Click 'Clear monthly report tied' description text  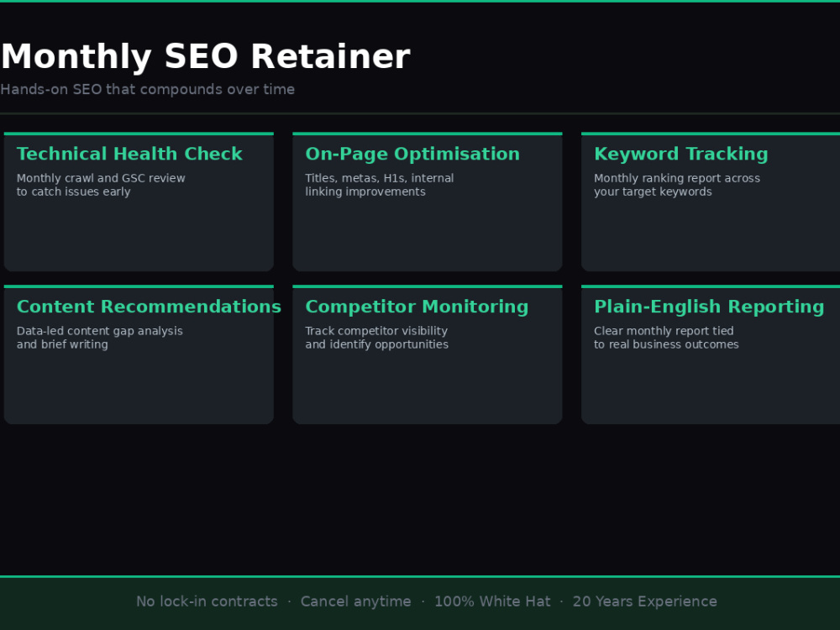pos(664,331)
